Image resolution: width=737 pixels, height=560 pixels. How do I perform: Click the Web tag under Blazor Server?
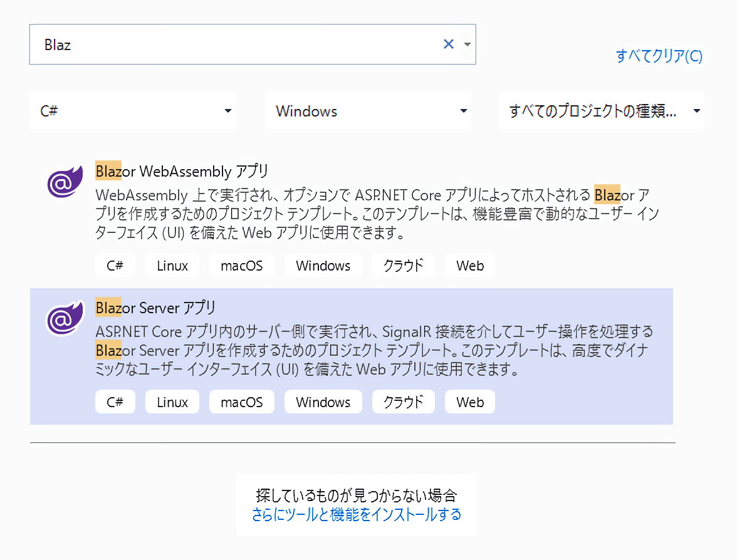(x=470, y=402)
